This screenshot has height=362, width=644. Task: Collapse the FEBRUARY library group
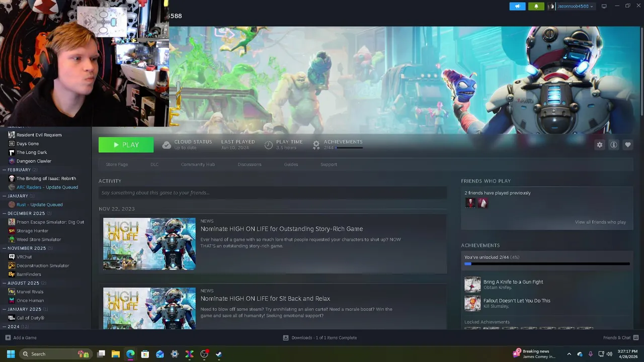pos(5,170)
